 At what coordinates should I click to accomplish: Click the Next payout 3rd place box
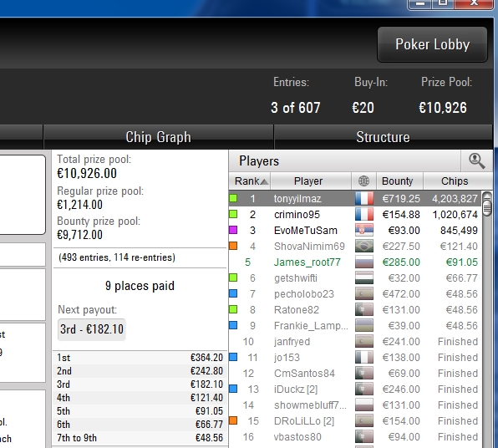point(92,329)
